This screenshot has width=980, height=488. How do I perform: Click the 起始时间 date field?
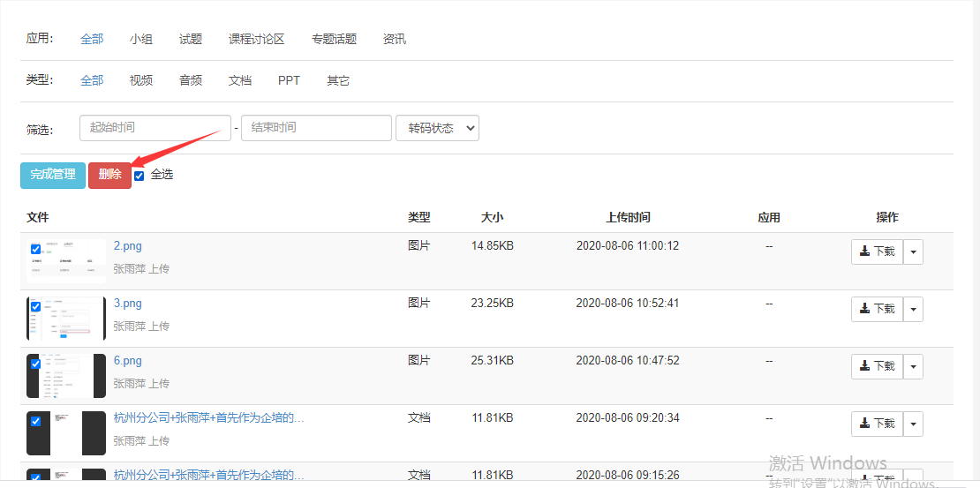tap(155, 128)
